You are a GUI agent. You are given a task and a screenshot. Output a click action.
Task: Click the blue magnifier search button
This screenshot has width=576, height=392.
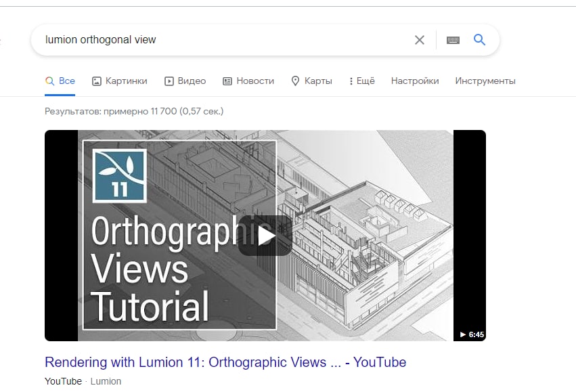coord(479,40)
